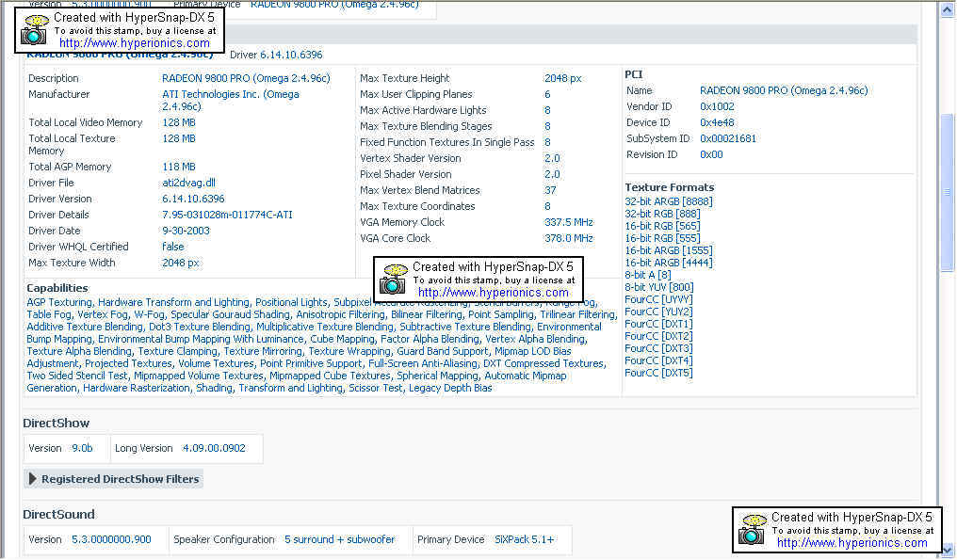The image size is (957, 560).
Task: Click the camera icon in the center HyperSnap stamp
Action: (393, 280)
